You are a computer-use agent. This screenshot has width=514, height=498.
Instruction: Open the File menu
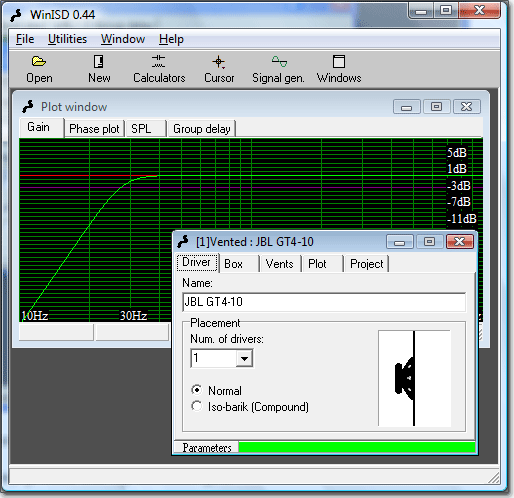tap(25, 39)
